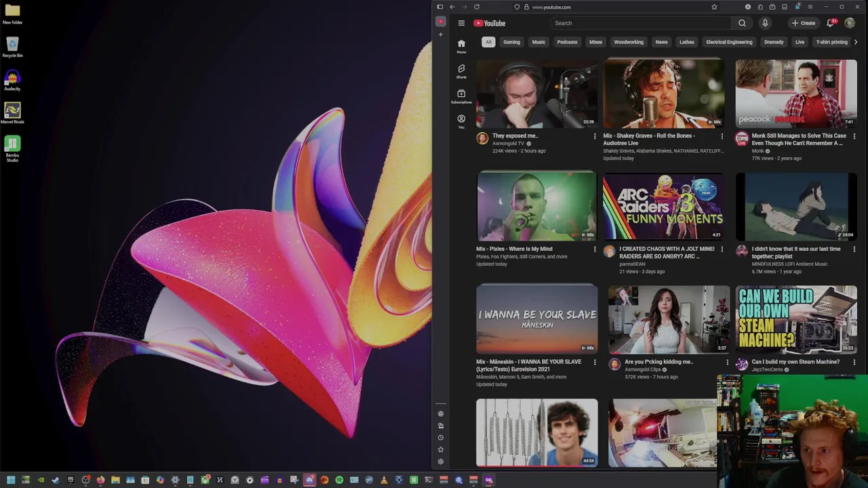Click the Create button
The image size is (868, 488).
tap(804, 23)
